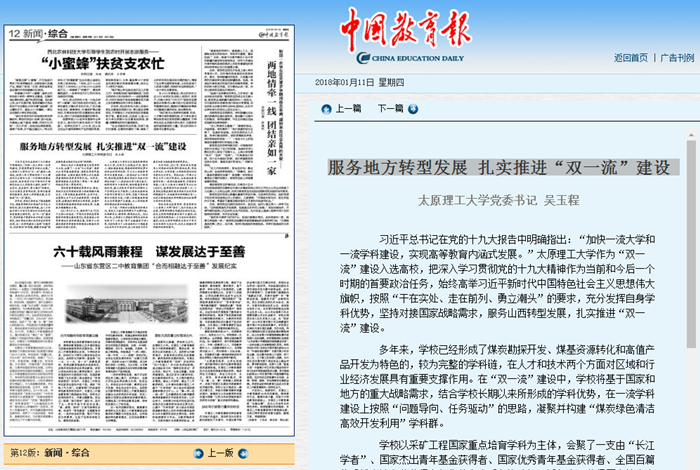
Task: Click the article scrollbar down arrow
Action: [690, 461]
